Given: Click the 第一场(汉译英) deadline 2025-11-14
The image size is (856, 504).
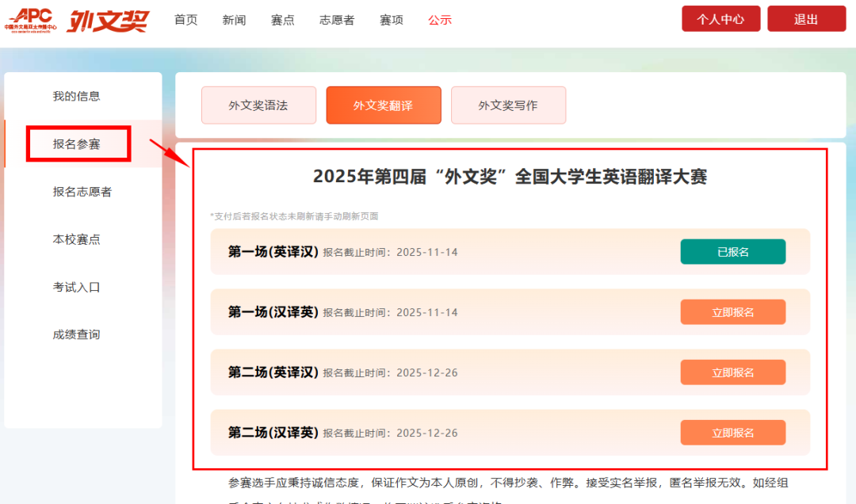Looking at the screenshot, I should (x=427, y=312).
